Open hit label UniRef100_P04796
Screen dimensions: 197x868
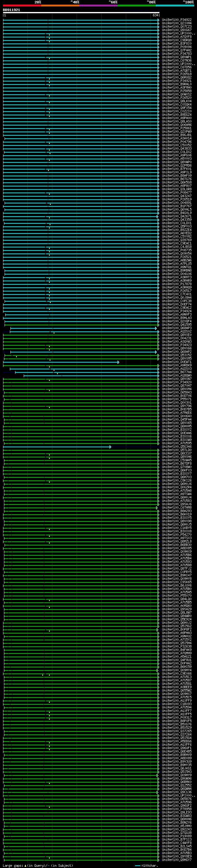[177, 142]
